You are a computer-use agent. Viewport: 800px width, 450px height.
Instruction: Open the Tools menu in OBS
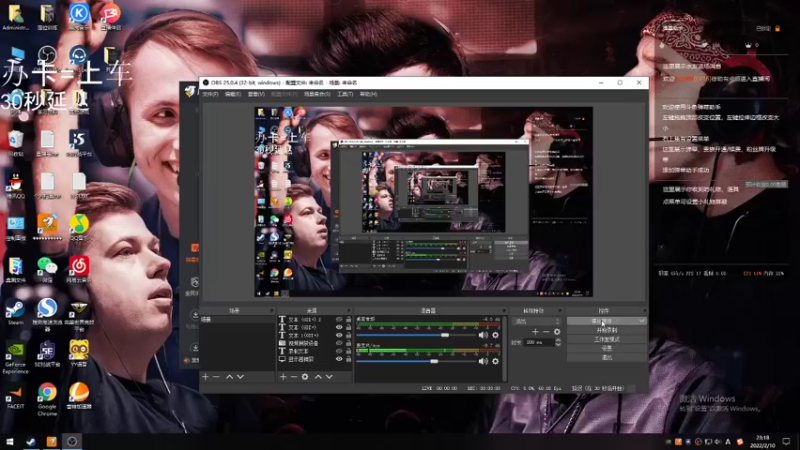[x=345, y=94]
